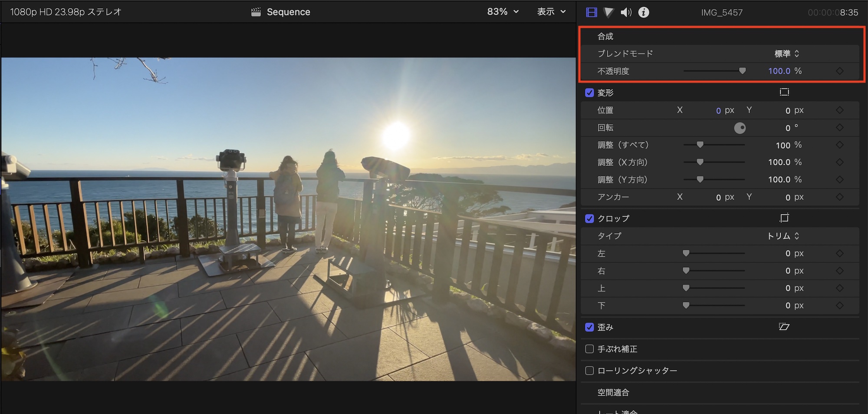Image resolution: width=868 pixels, height=414 pixels.
Task: Activate the Transform on-screen controls icon
Action: tap(784, 92)
